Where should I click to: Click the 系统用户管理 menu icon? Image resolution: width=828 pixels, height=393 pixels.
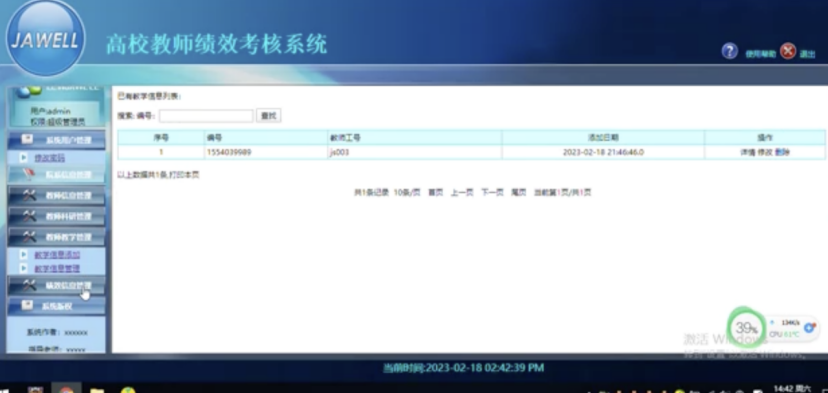(27, 139)
